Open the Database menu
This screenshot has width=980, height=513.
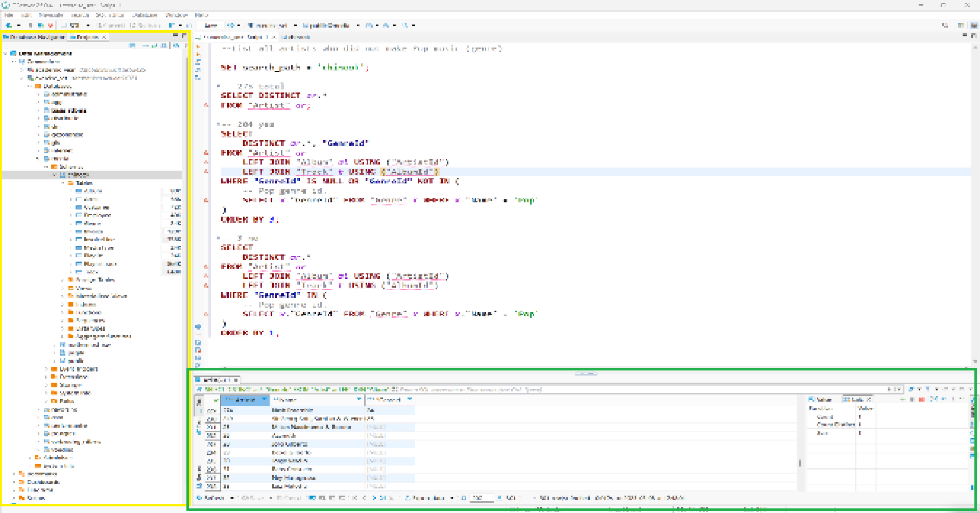(x=145, y=15)
